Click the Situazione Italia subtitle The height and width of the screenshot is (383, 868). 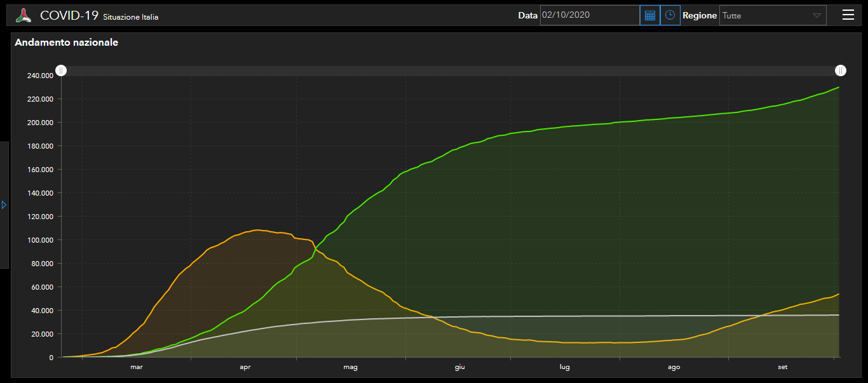pyautogui.click(x=131, y=17)
